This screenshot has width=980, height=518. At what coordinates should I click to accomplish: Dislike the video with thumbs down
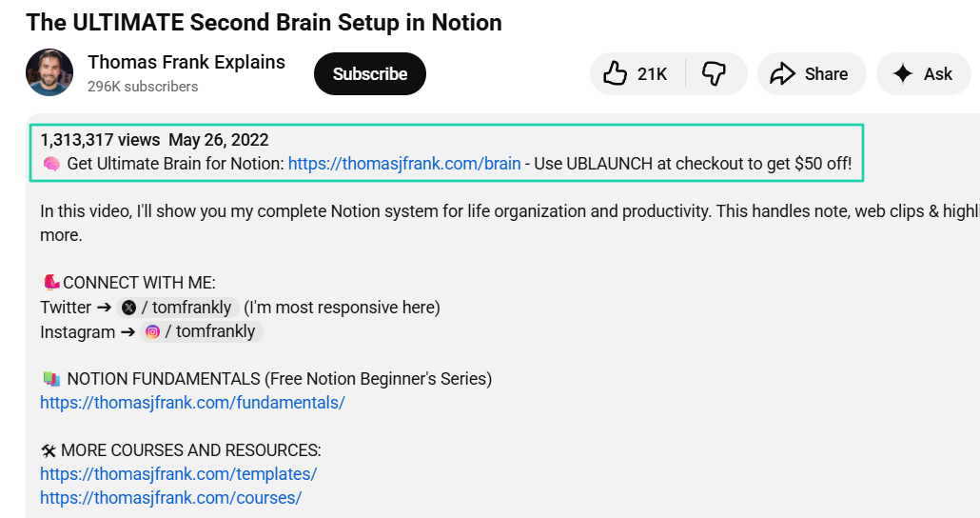714,74
